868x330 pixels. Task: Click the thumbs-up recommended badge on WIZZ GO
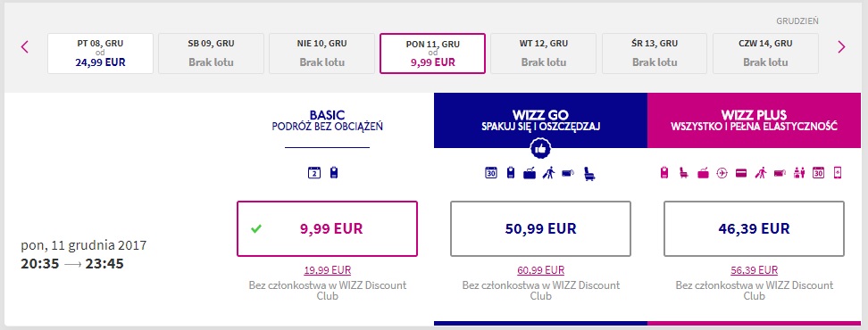tap(540, 148)
